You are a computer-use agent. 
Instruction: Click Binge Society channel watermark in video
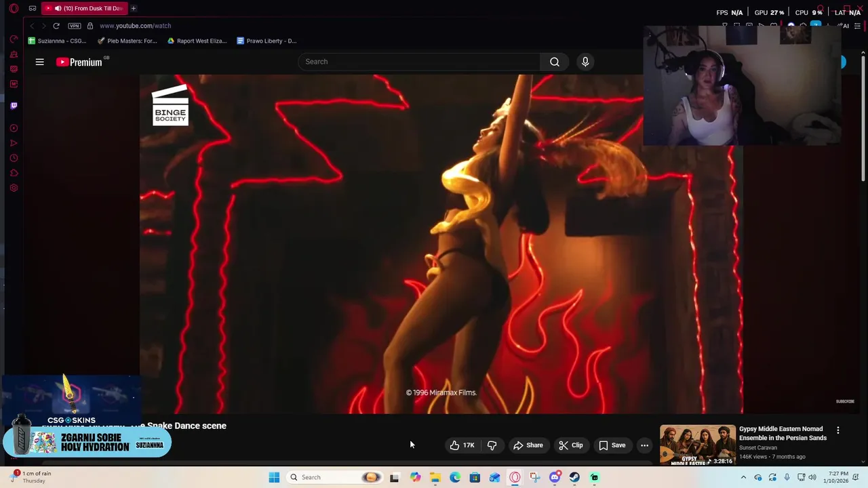(170, 104)
